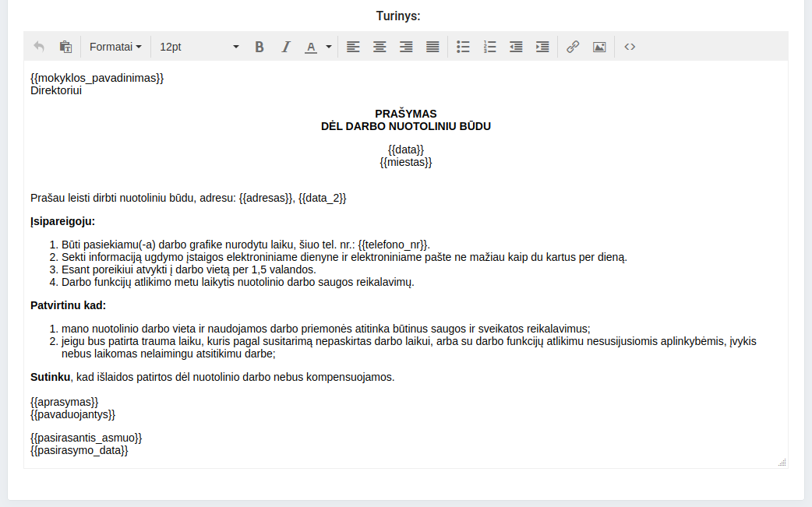Viewport: 812px width, 507px height.
Task: Click the paste as text icon
Action: click(x=65, y=47)
